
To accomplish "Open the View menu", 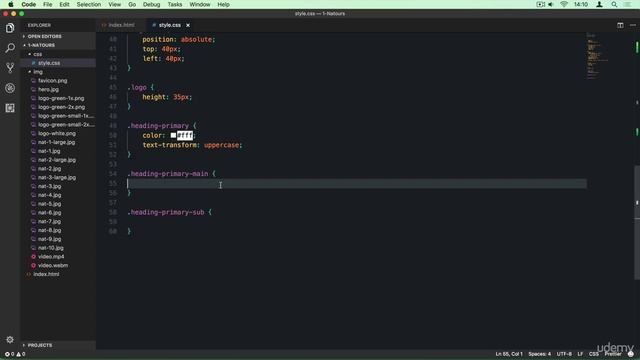I will [x=114, y=4].
